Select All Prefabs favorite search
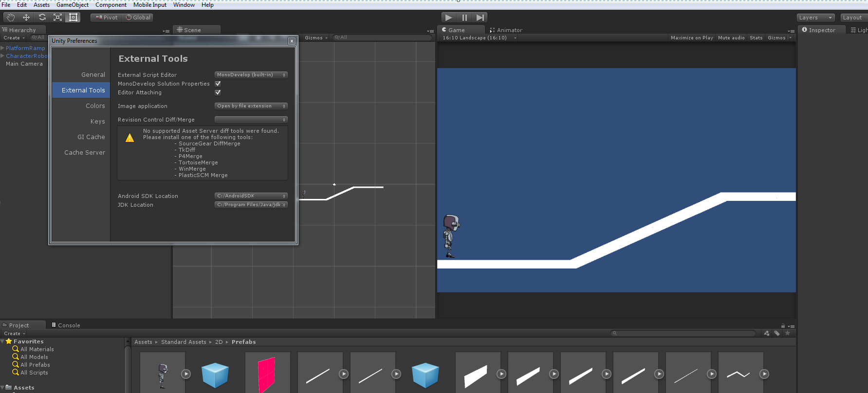The width and height of the screenshot is (868, 393). (35, 365)
